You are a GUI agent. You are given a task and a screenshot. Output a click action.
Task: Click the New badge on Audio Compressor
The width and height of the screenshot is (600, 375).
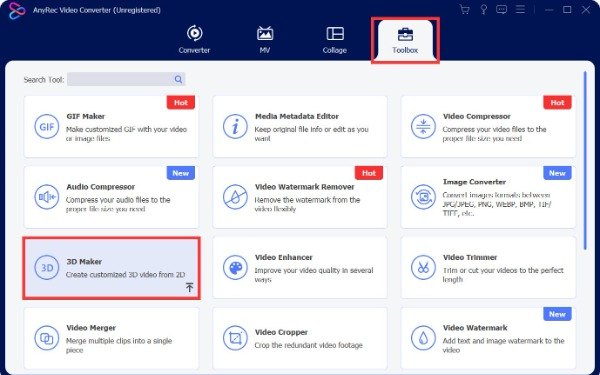(x=181, y=173)
